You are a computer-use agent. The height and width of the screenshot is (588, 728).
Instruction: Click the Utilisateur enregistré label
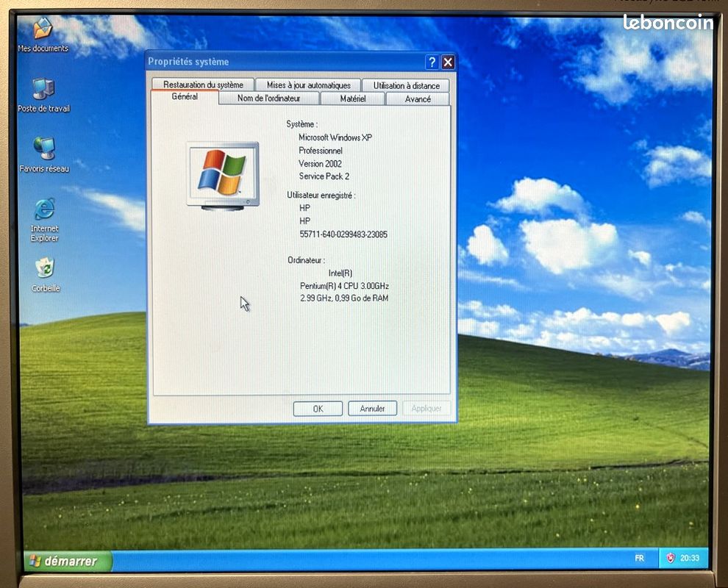point(321,196)
